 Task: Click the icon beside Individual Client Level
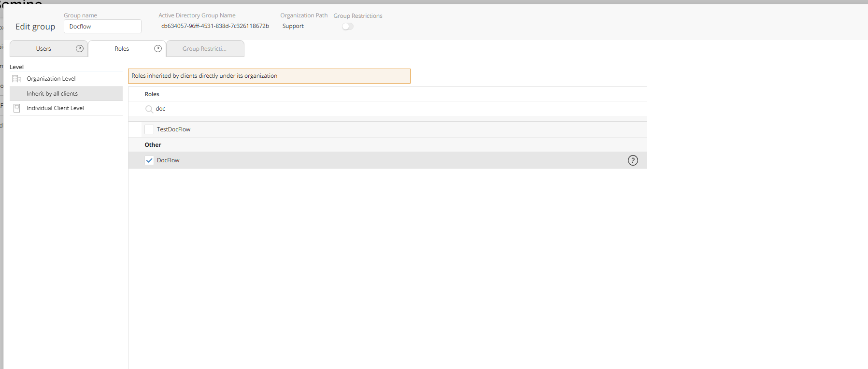(17, 108)
